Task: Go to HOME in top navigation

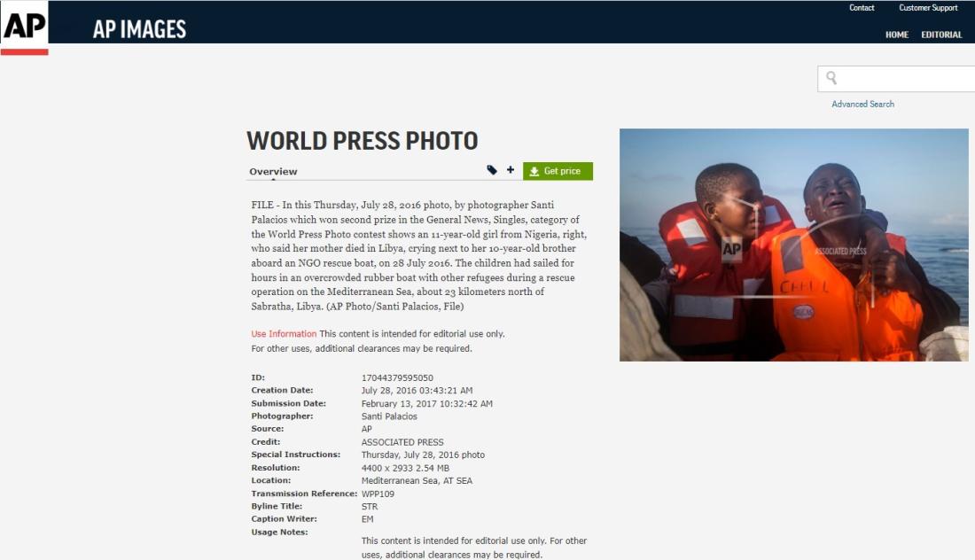Action: click(x=897, y=35)
